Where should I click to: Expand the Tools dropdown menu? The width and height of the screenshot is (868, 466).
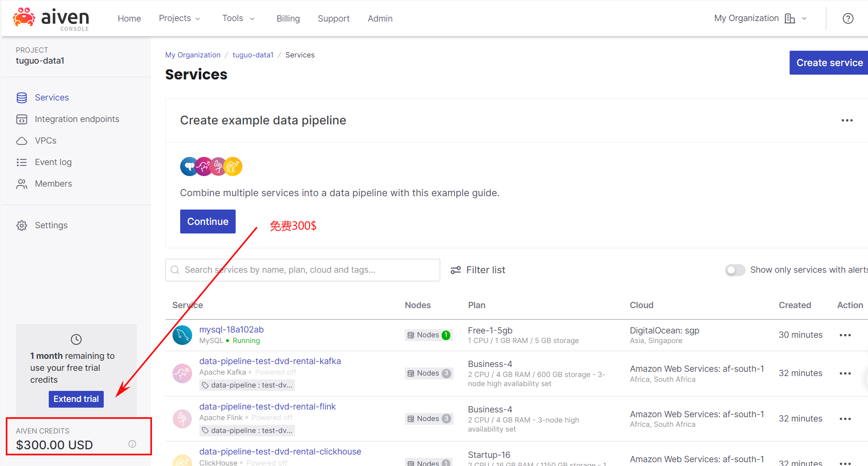pyautogui.click(x=238, y=18)
